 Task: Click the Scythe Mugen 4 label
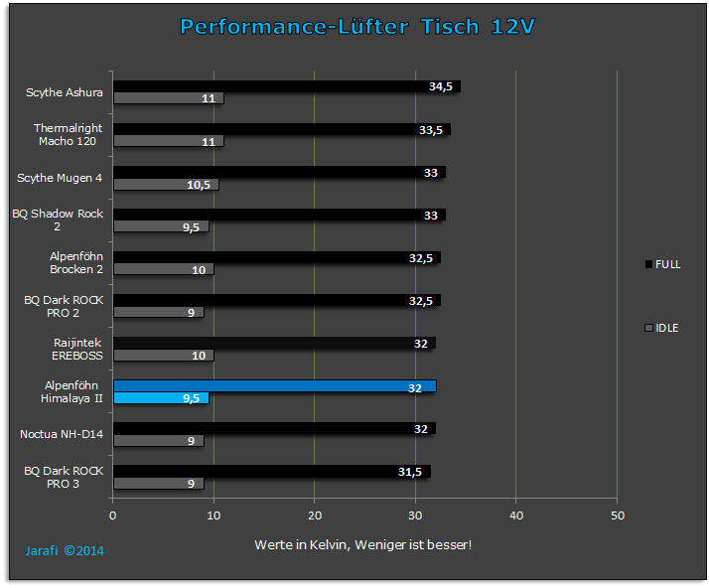click(x=60, y=178)
